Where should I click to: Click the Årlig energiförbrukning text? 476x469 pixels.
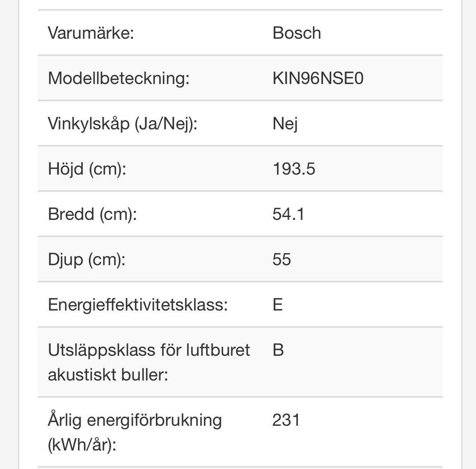pyautogui.click(x=135, y=420)
